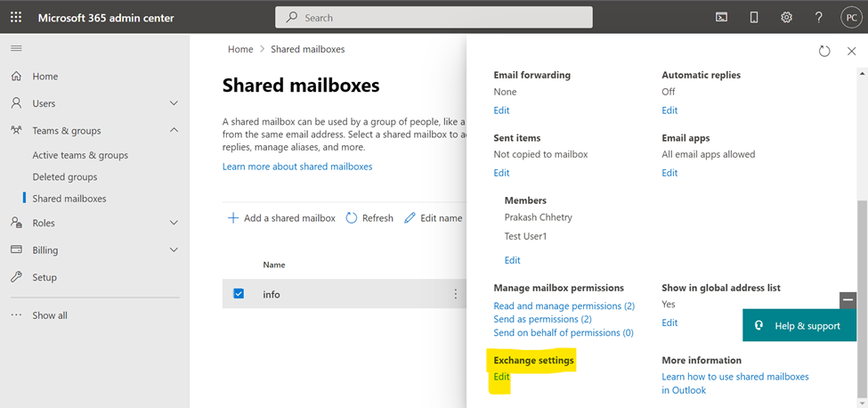The width and height of the screenshot is (868, 408).
Task: Click Shared mailboxes breadcrumb
Action: point(308,49)
